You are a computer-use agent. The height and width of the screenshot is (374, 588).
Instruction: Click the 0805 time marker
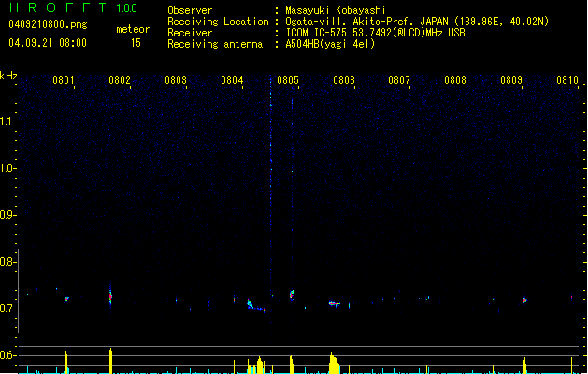(x=288, y=80)
